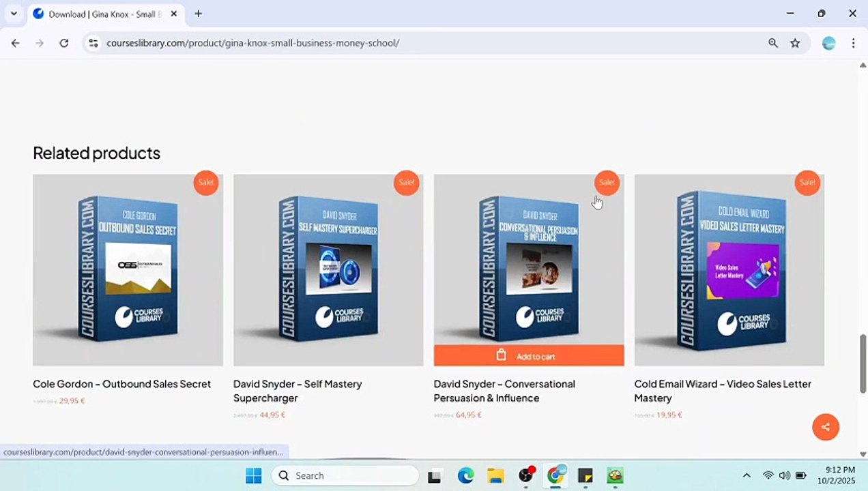Open the Chrome profile avatar
Screen dimensions: 868x491
click(x=829, y=43)
